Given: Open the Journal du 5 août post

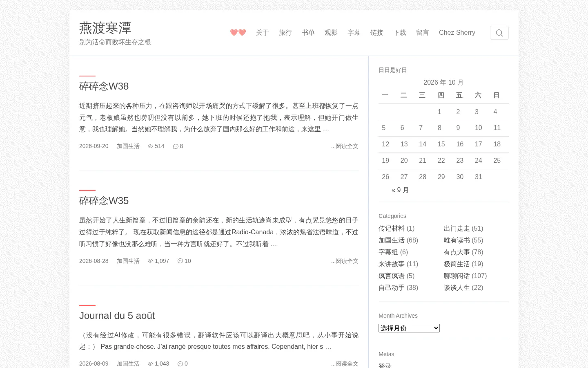Looking at the screenshot, I should click(117, 316).
